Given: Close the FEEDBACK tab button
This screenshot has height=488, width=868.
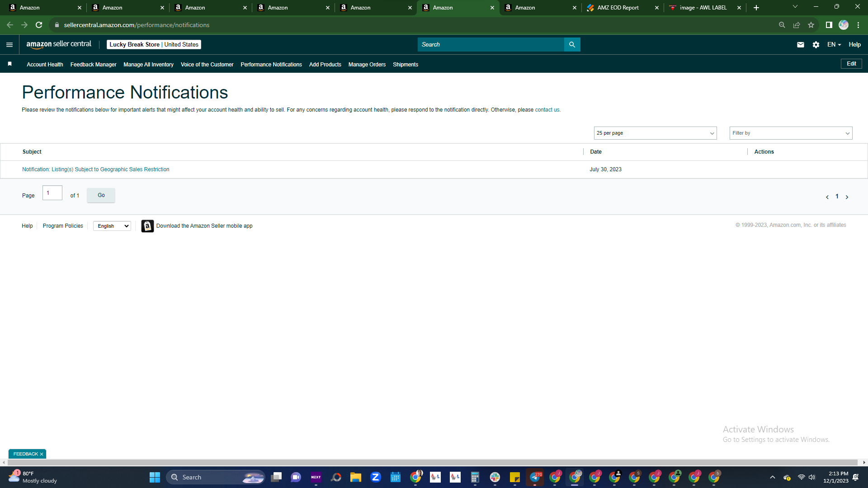Looking at the screenshot, I should coord(42,454).
